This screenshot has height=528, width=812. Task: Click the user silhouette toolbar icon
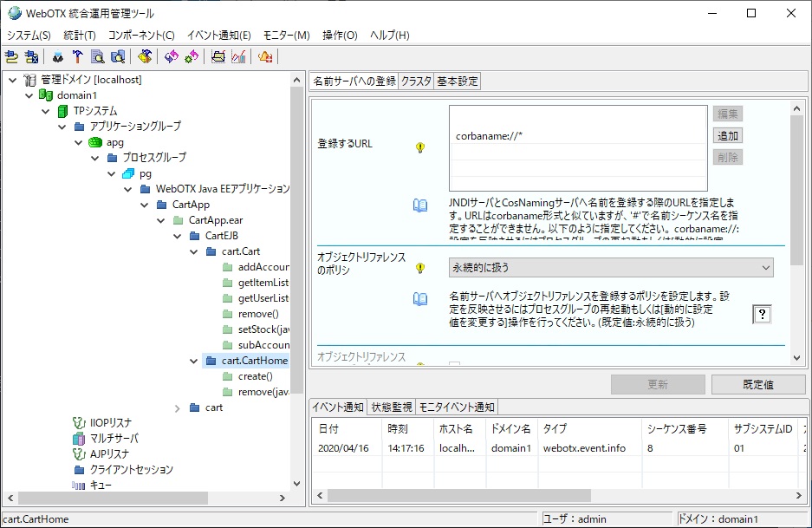pos(58,57)
